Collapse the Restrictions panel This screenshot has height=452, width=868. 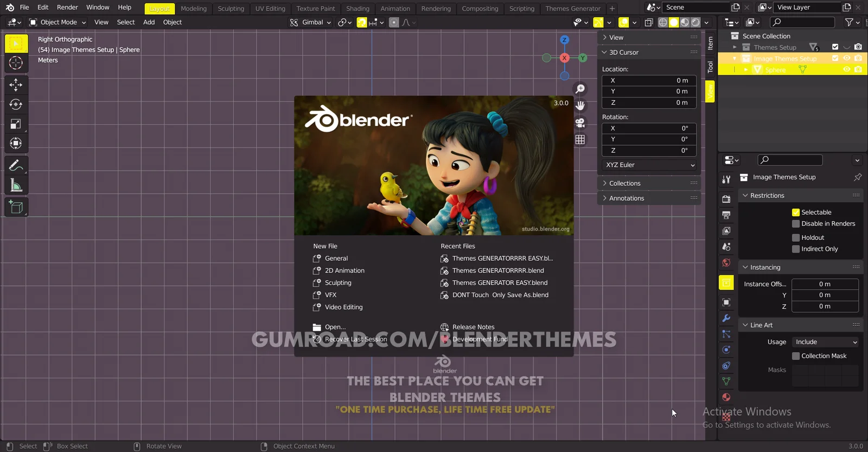click(801, 196)
